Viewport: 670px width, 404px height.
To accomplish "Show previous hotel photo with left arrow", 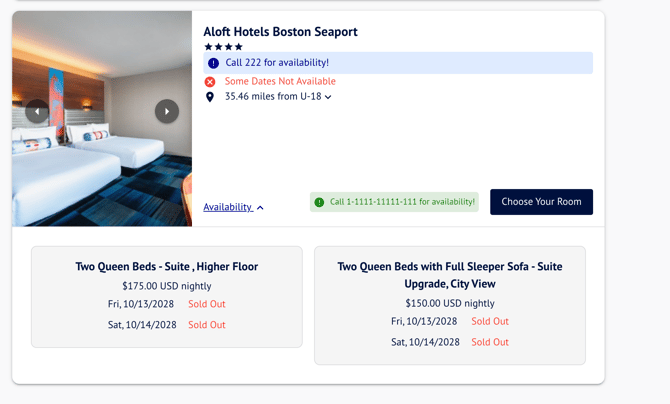I will click(x=37, y=111).
